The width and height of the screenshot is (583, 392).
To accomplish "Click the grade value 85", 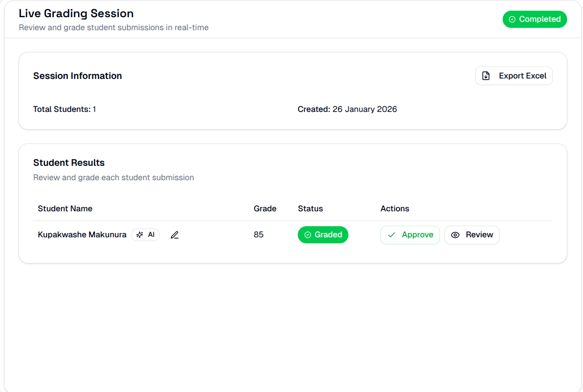I will pyautogui.click(x=258, y=235).
